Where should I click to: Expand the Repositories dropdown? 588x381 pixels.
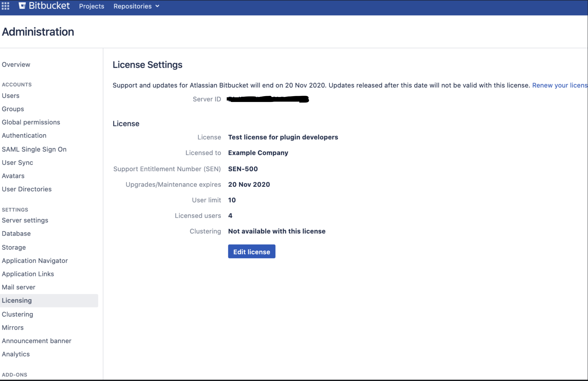[136, 6]
